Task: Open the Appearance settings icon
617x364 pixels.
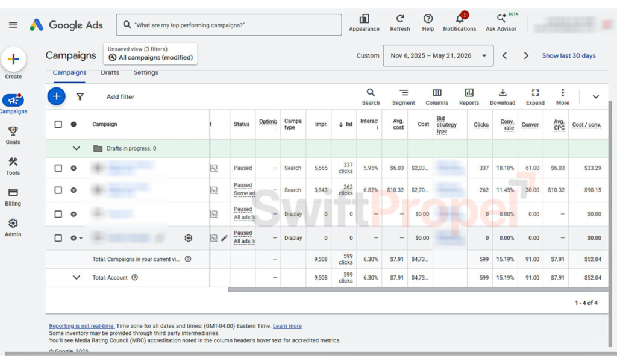Action: pos(364,19)
